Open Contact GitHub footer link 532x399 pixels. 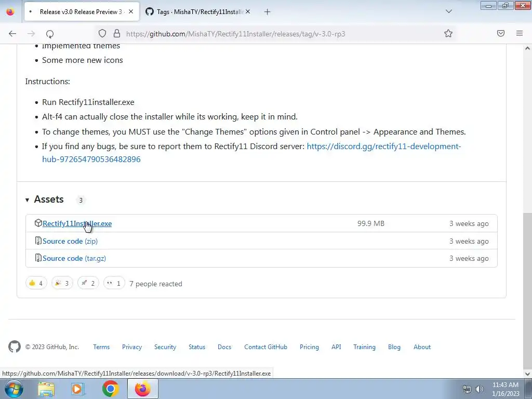coord(265,347)
